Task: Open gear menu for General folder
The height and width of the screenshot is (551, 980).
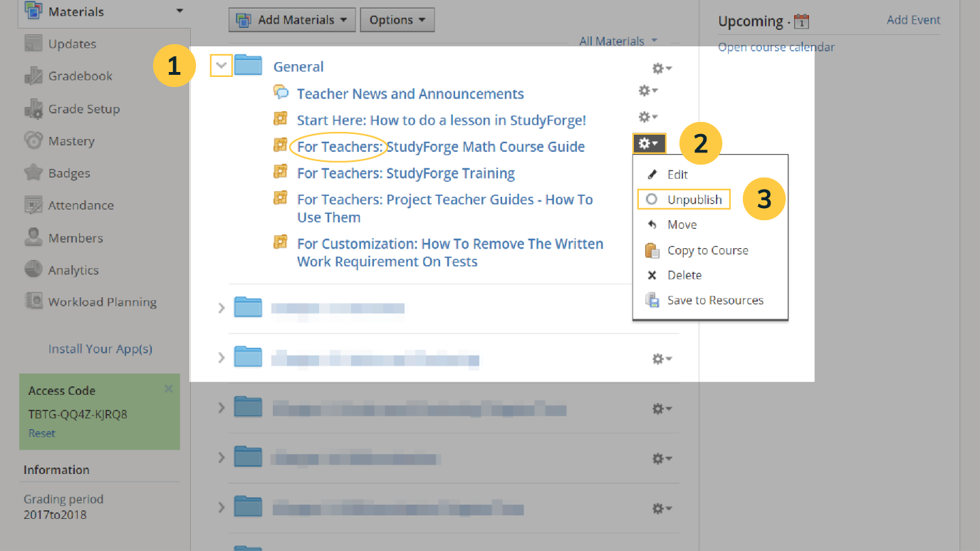Action: coord(662,68)
